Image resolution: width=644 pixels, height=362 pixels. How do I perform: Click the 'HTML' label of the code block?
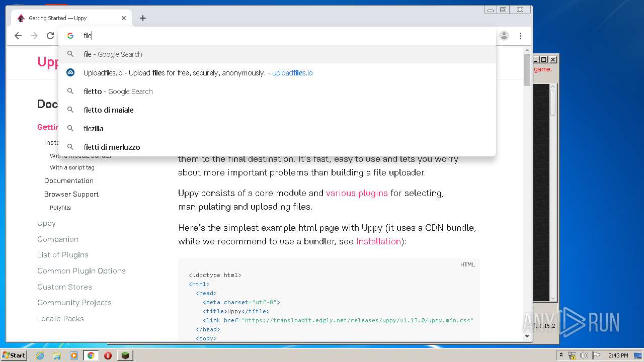click(467, 264)
